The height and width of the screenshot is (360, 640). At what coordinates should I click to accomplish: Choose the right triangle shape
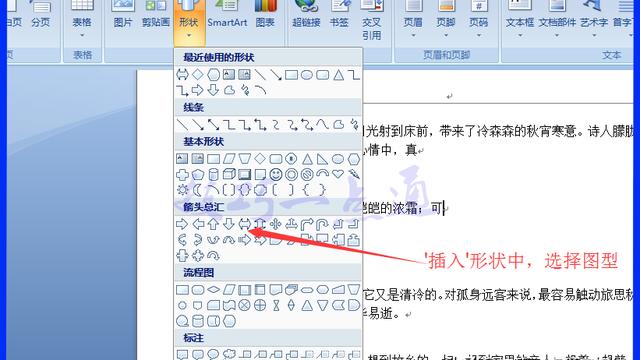coord(322,159)
